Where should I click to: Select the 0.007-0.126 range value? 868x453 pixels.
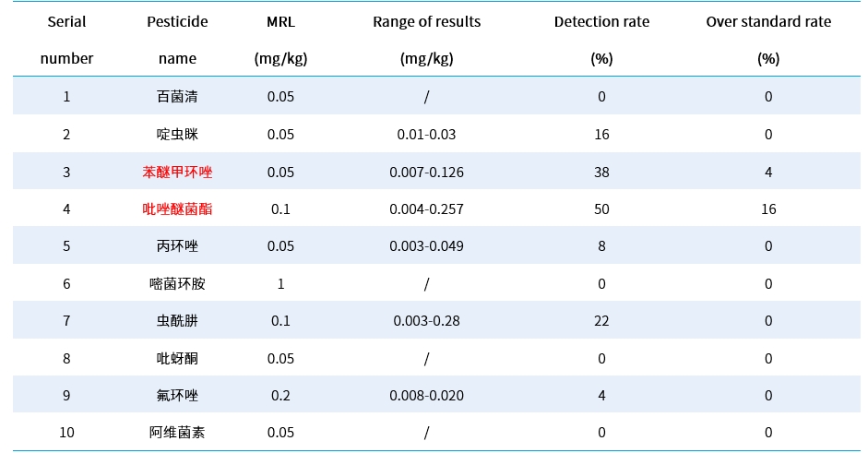pos(426,172)
